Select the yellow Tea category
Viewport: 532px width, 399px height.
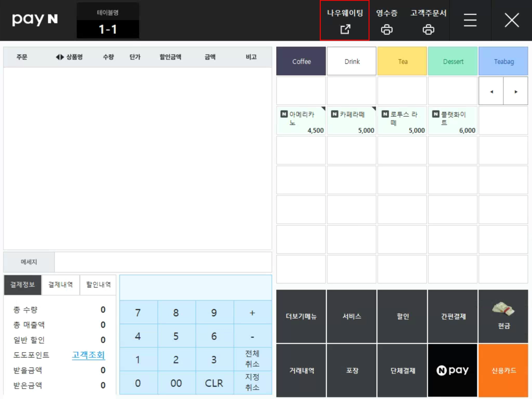point(402,61)
